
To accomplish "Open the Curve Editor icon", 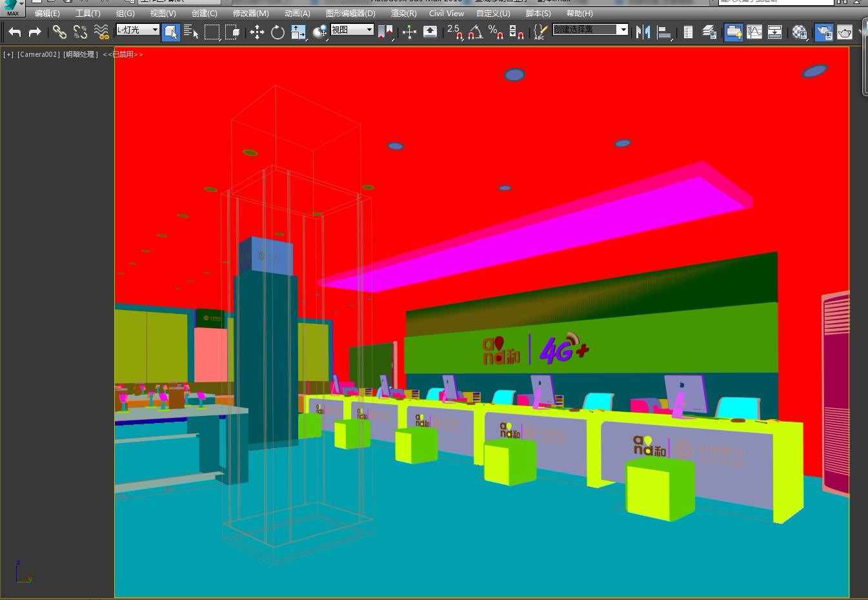I will 754,32.
